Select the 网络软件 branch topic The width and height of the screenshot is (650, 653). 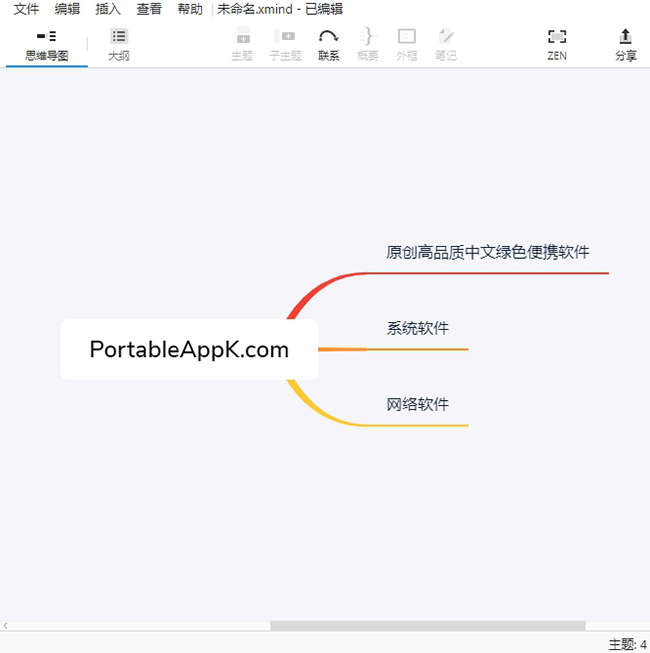click(x=418, y=405)
